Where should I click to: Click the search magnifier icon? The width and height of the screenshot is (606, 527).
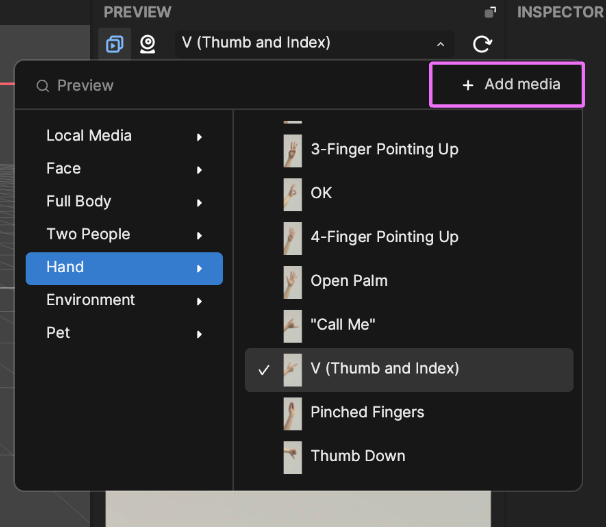pos(43,86)
